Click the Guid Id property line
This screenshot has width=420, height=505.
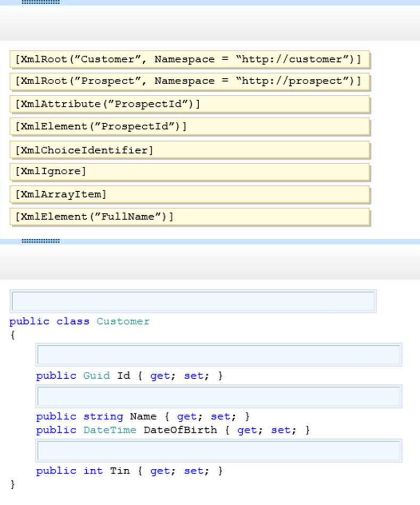tap(129, 376)
